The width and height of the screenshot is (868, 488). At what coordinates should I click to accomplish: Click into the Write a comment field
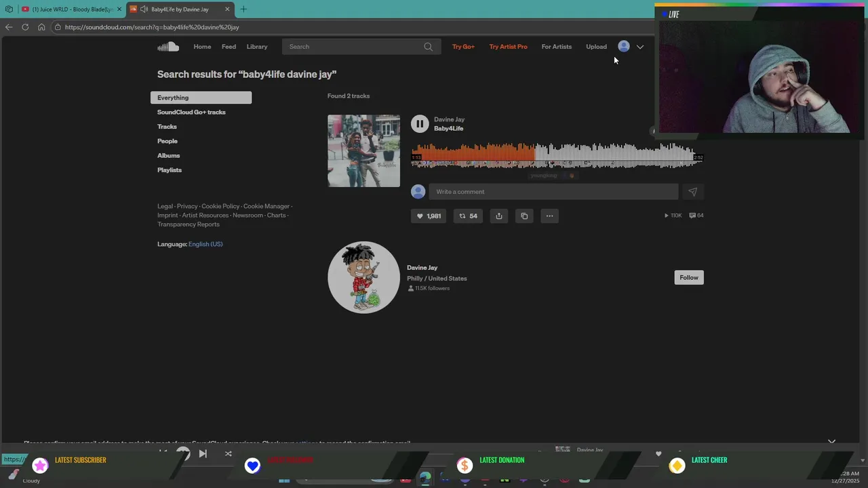553,192
